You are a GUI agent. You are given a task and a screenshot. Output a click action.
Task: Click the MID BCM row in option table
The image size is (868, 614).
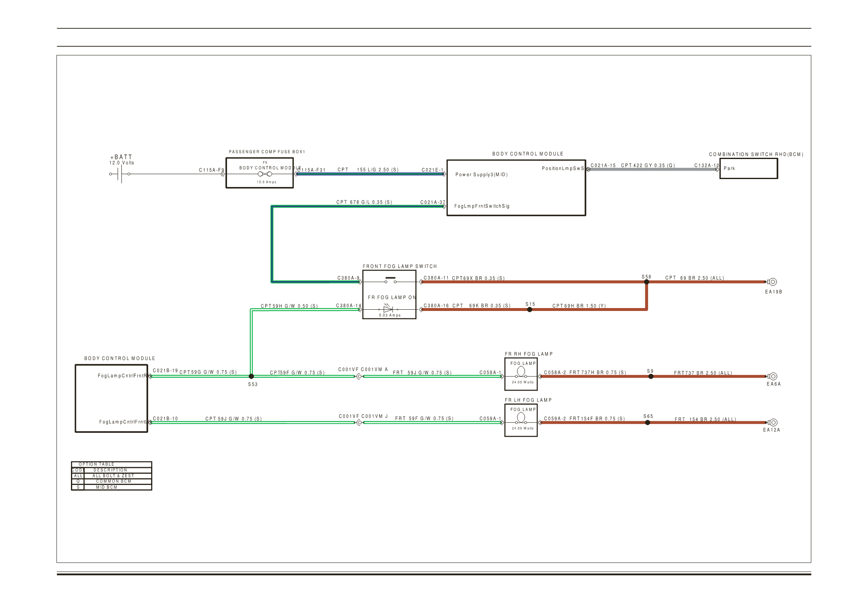tap(106, 487)
